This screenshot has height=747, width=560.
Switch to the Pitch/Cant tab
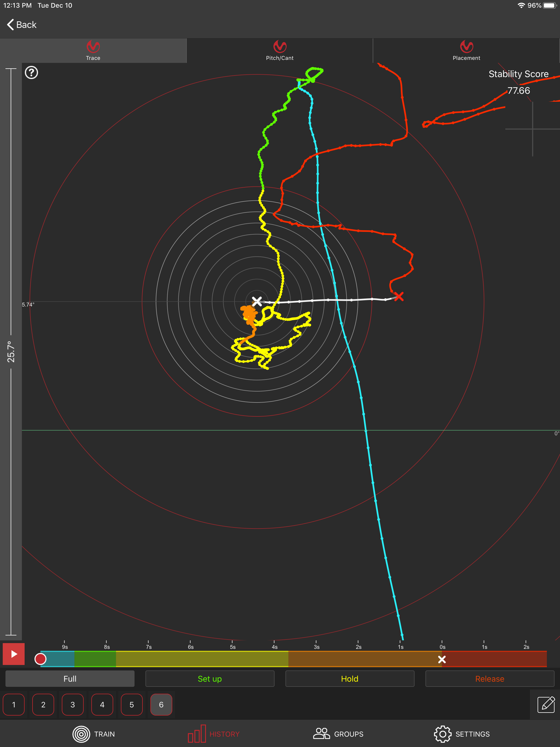tap(280, 51)
